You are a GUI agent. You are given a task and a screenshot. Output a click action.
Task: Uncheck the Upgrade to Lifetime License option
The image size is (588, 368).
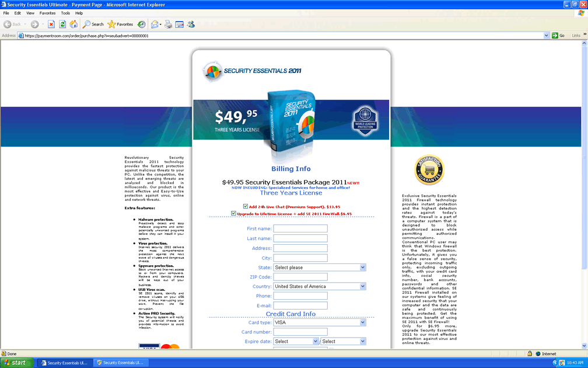tap(234, 214)
